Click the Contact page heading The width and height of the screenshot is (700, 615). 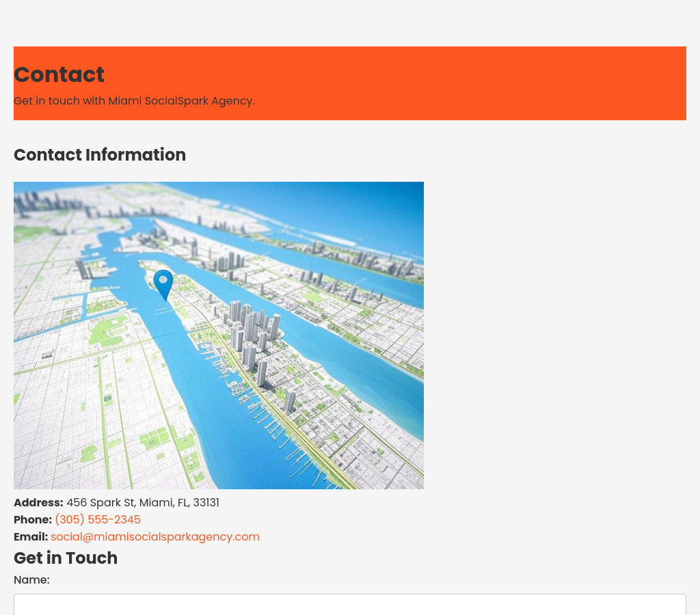point(59,74)
